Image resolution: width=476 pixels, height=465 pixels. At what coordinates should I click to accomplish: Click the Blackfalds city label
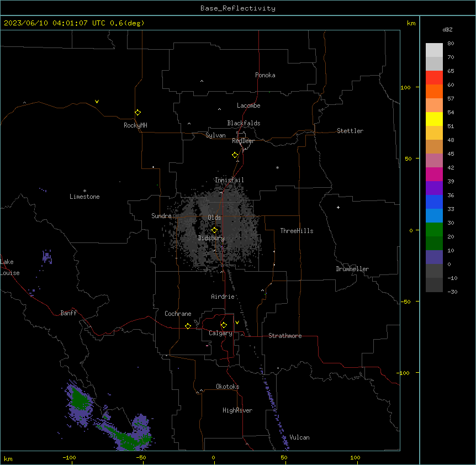tap(244, 123)
